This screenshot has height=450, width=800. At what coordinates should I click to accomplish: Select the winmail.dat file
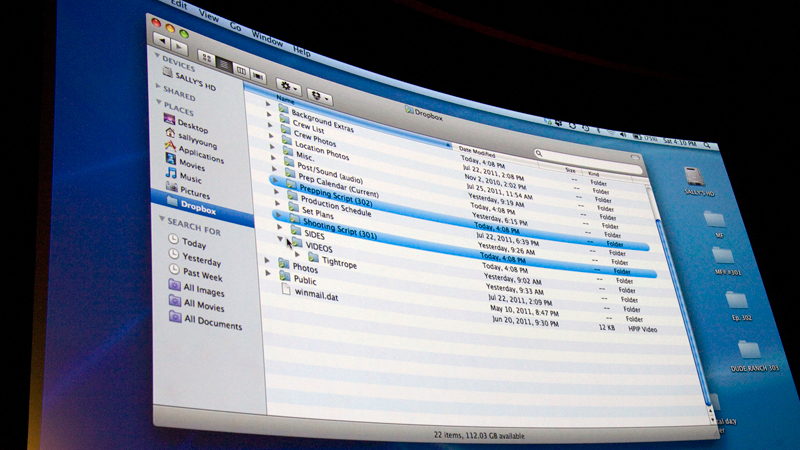309,293
